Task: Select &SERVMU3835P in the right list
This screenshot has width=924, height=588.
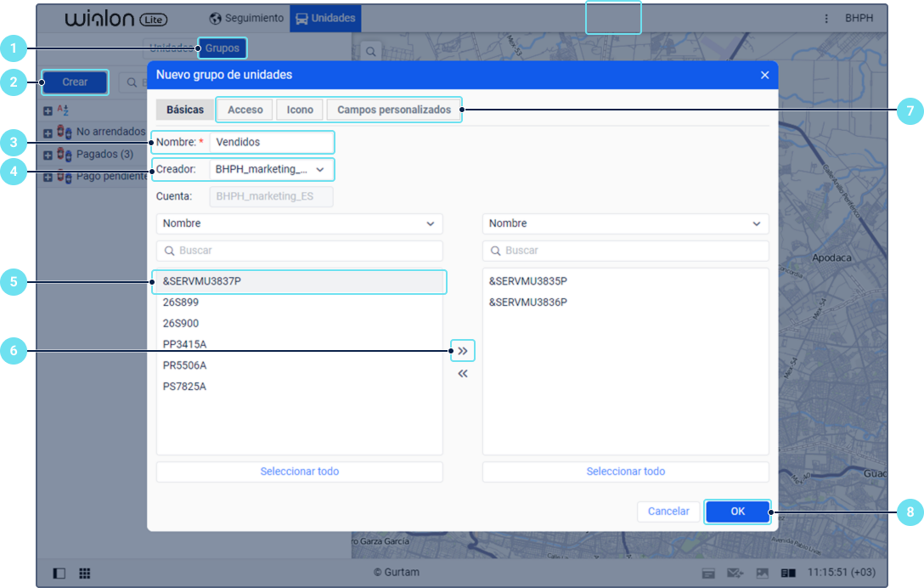Action: (x=625, y=281)
